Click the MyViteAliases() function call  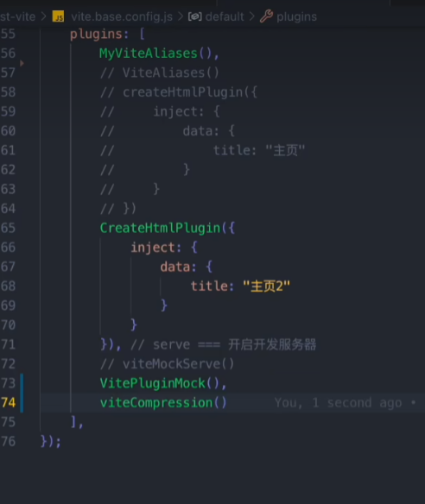tap(155, 54)
